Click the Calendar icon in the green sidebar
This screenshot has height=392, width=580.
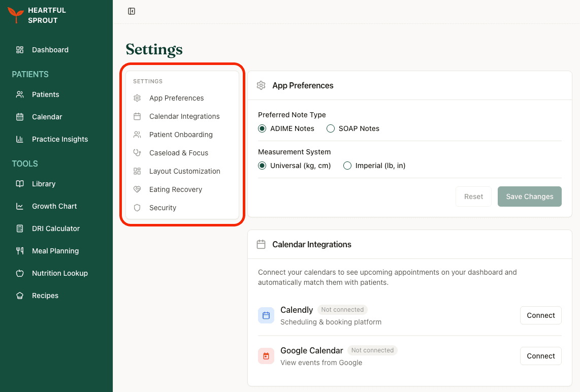pos(20,117)
